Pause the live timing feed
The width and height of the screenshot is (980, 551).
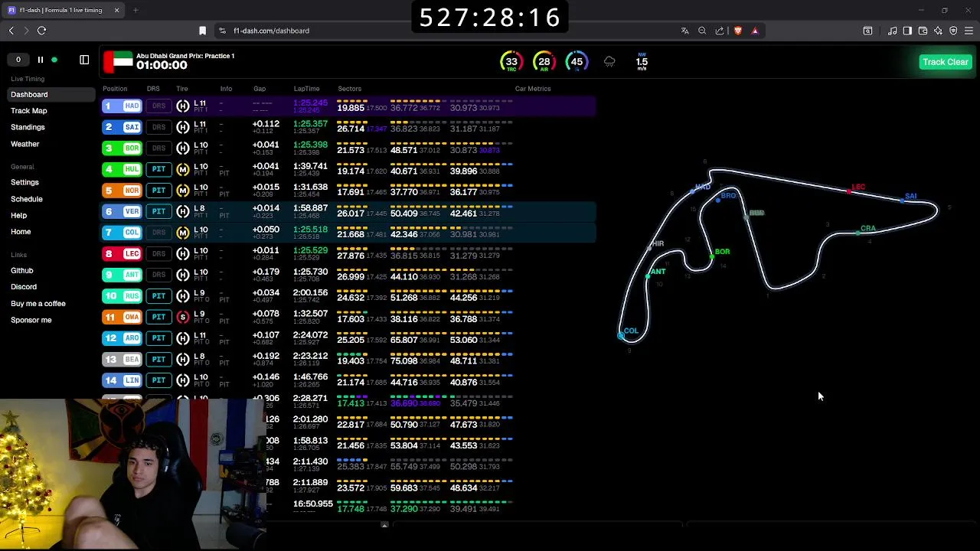pos(41,60)
